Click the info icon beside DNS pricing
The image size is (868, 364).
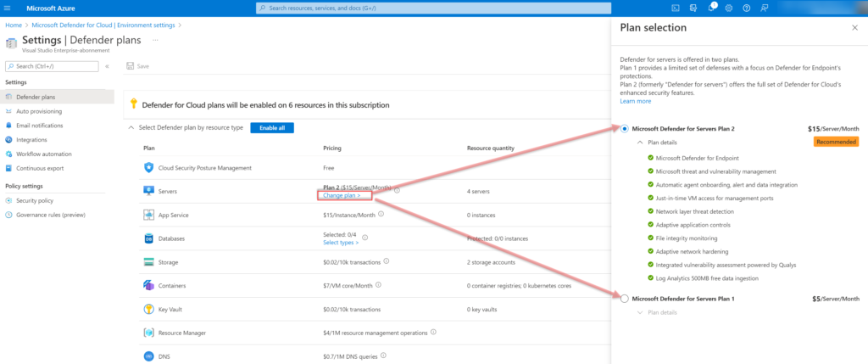coord(383,356)
